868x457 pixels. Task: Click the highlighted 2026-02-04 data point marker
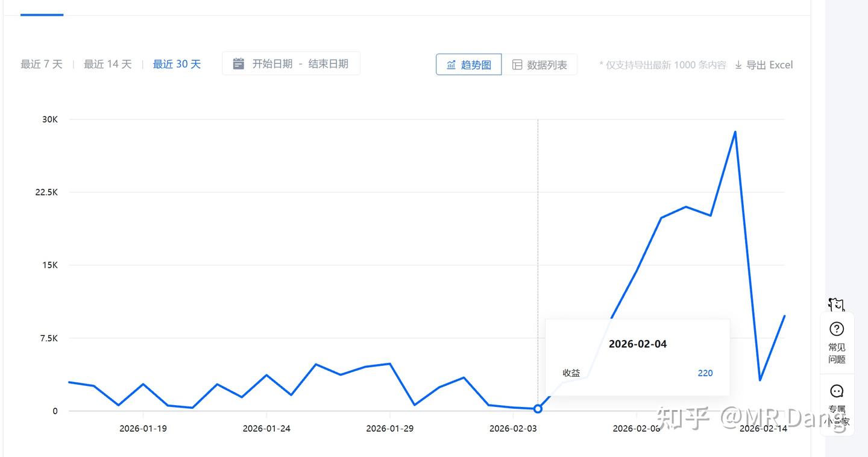[538, 409]
